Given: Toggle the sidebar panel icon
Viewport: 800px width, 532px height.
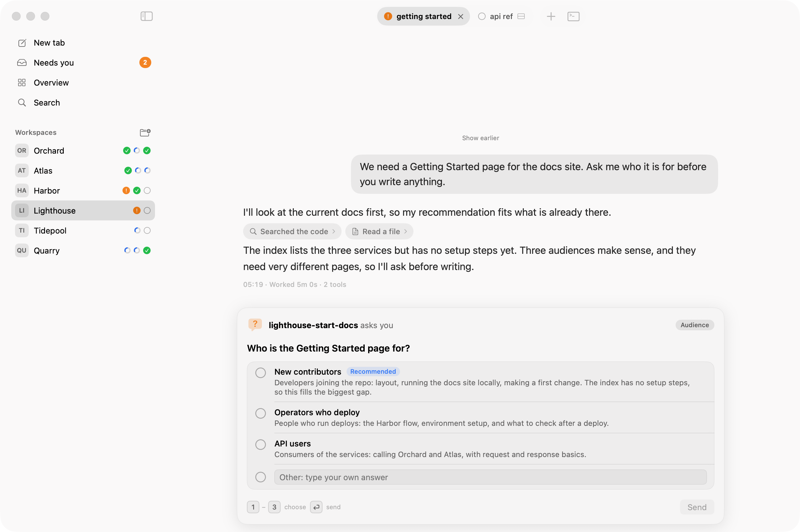Looking at the screenshot, I should click(x=146, y=16).
